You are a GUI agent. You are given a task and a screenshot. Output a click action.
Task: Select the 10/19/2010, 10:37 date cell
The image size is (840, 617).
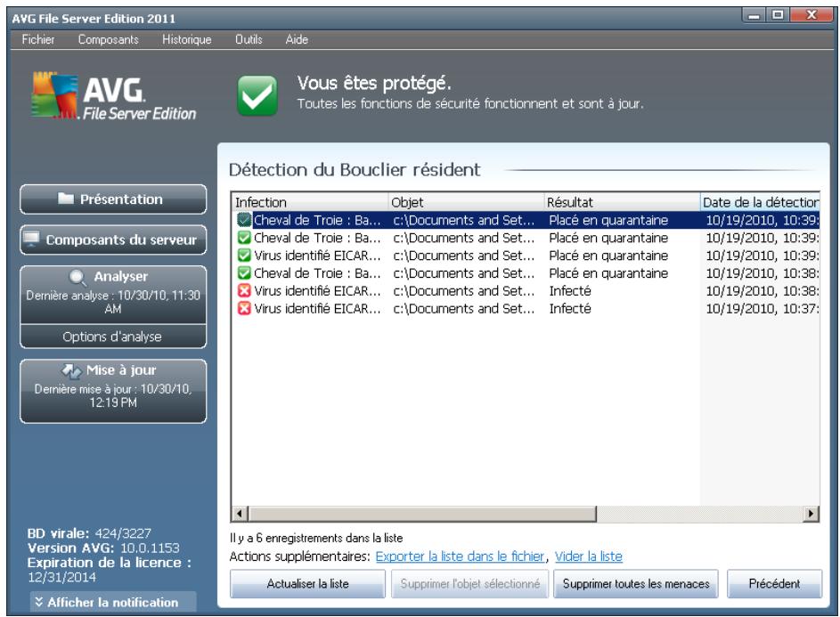coord(762,308)
